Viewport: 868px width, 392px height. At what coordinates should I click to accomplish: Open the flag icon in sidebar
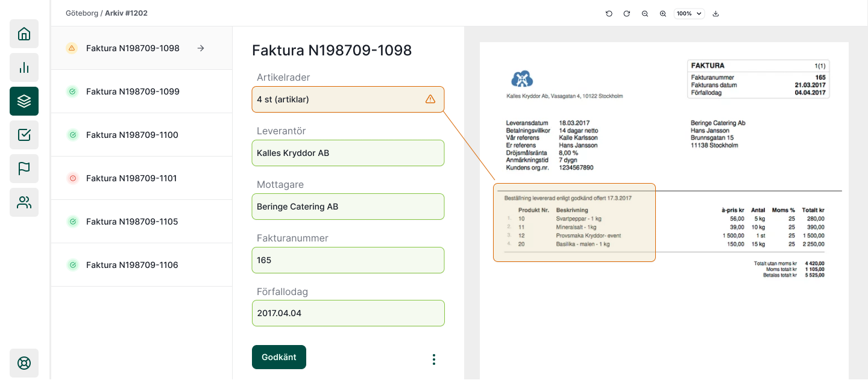24,169
